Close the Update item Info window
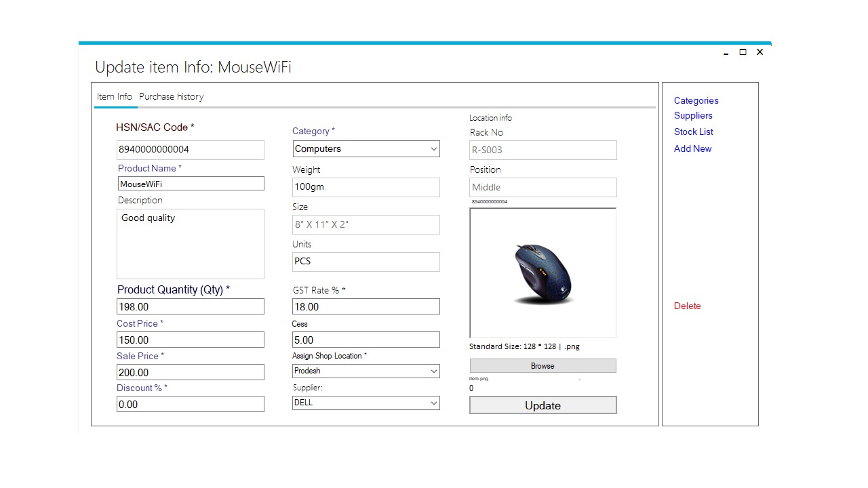 tap(760, 52)
